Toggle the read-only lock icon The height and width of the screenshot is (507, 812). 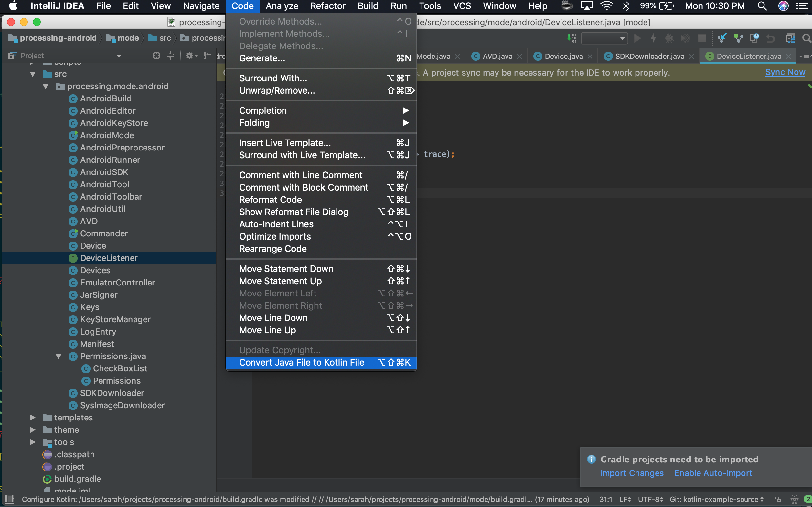pyautogui.click(x=778, y=499)
